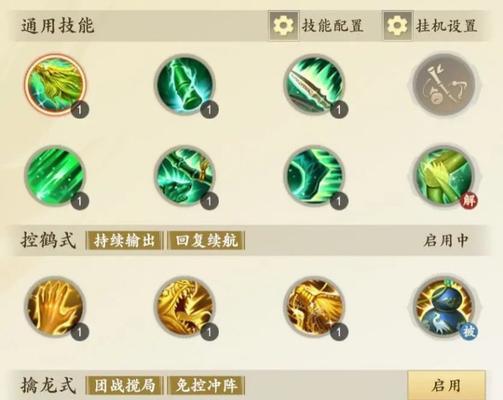
Task: Select the green boot kick skill icon
Action: tap(315, 175)
